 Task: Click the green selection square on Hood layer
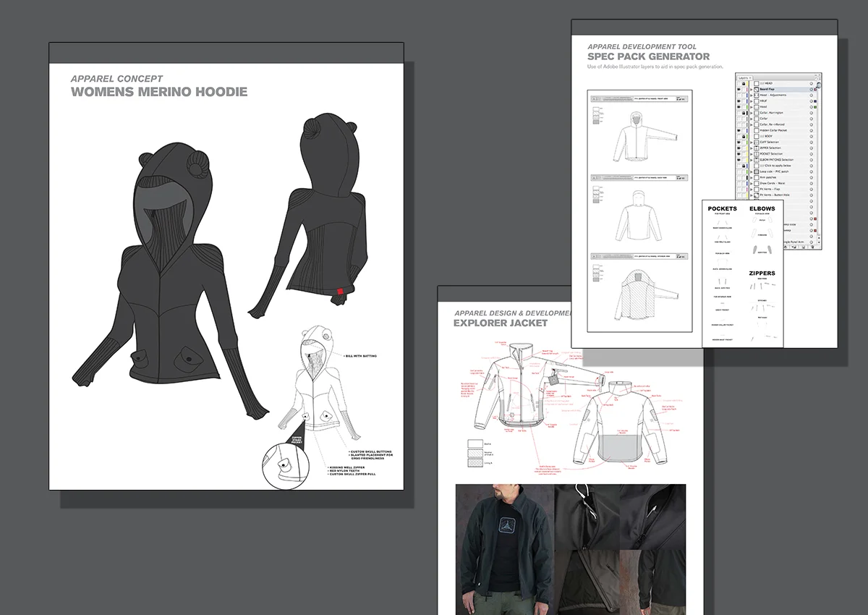tap(817, 106)
